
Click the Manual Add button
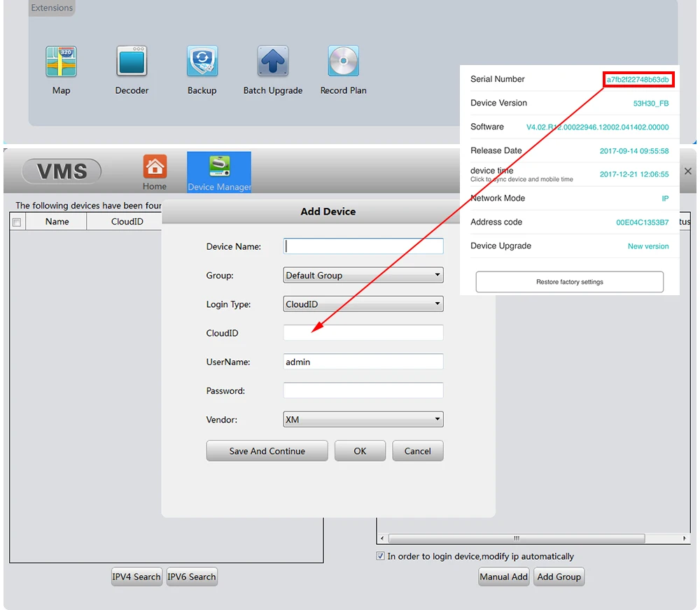(x=503, y=576)
